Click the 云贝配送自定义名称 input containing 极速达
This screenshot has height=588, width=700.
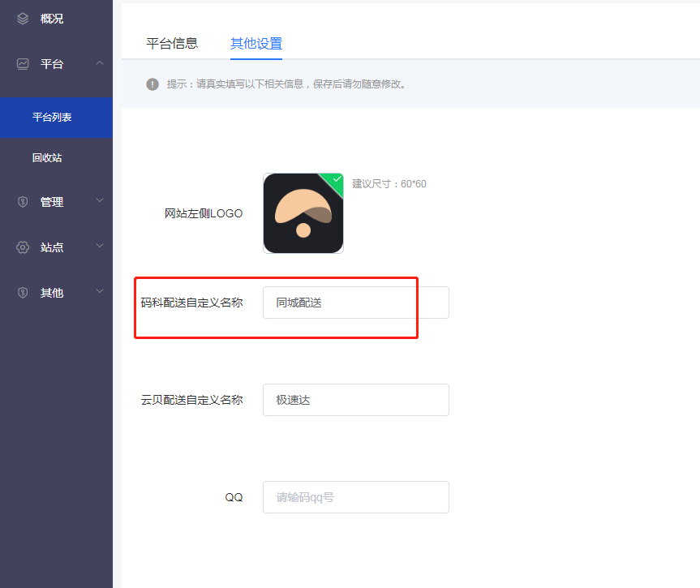pos(356,400)
